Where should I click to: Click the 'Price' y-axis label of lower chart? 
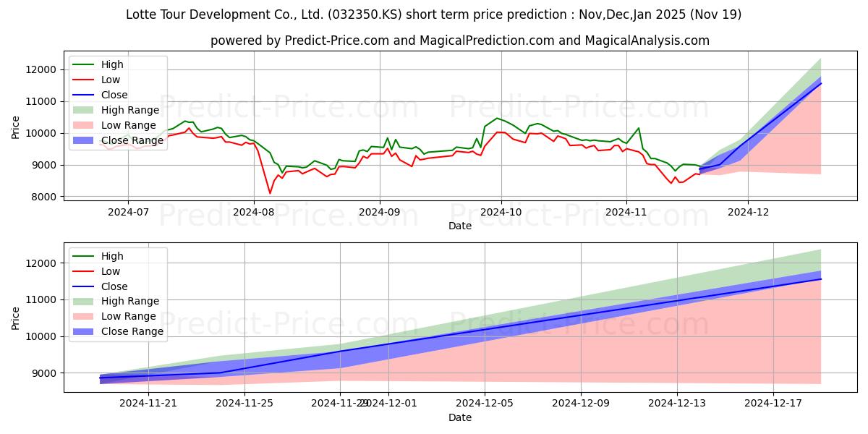(16, 318)
